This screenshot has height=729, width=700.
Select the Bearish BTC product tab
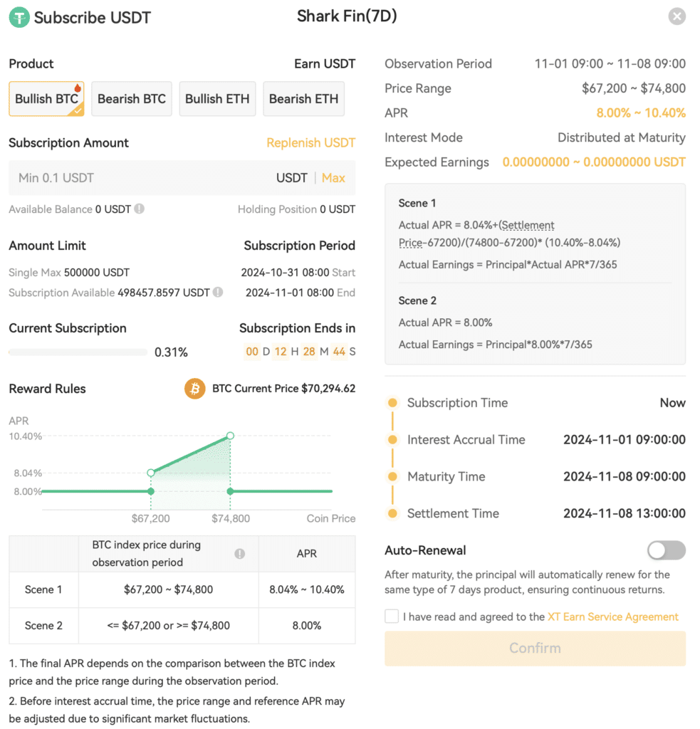pyautogui.click(x=131, y=99)
